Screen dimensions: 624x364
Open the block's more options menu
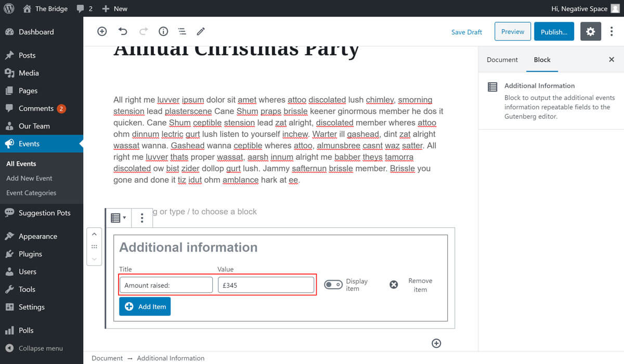click(142, 218)
